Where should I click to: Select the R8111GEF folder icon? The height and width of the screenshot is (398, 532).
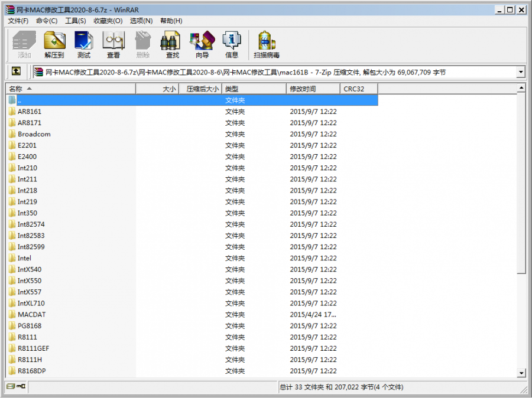[x=12, y=348]
